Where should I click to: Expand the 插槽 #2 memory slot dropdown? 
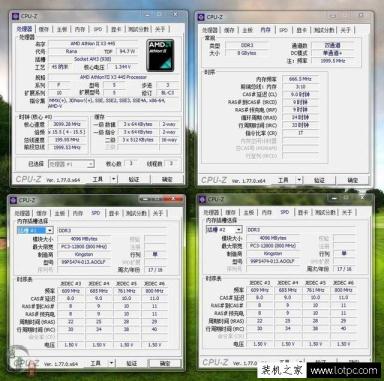click(239, 230)
